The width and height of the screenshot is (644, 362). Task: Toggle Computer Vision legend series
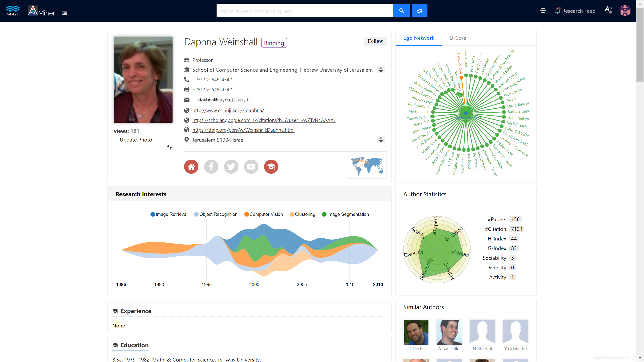point(263,214)
